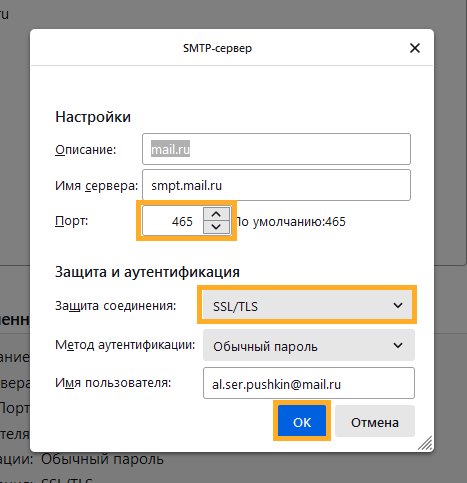Screen dimensions: 467x483
Task: Click the 'Защита и аутентификация' heading
Action: 147,272
